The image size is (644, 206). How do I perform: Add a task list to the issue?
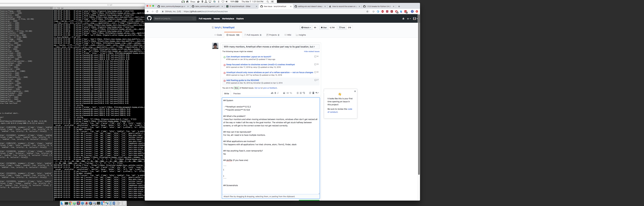tap(304, 93)
